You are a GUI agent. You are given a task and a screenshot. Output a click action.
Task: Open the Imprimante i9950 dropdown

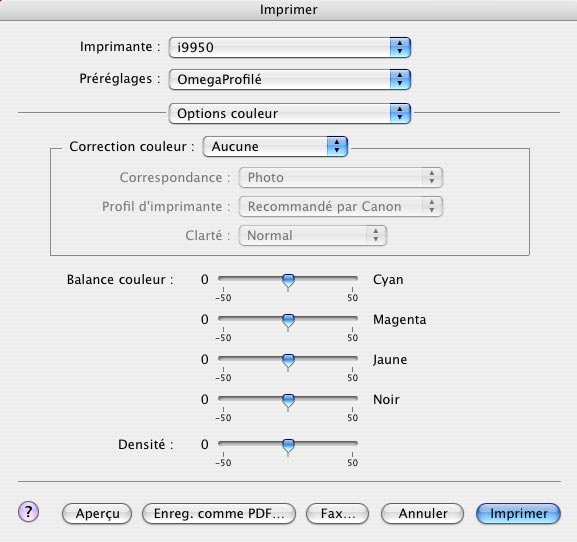coord(290,47)
